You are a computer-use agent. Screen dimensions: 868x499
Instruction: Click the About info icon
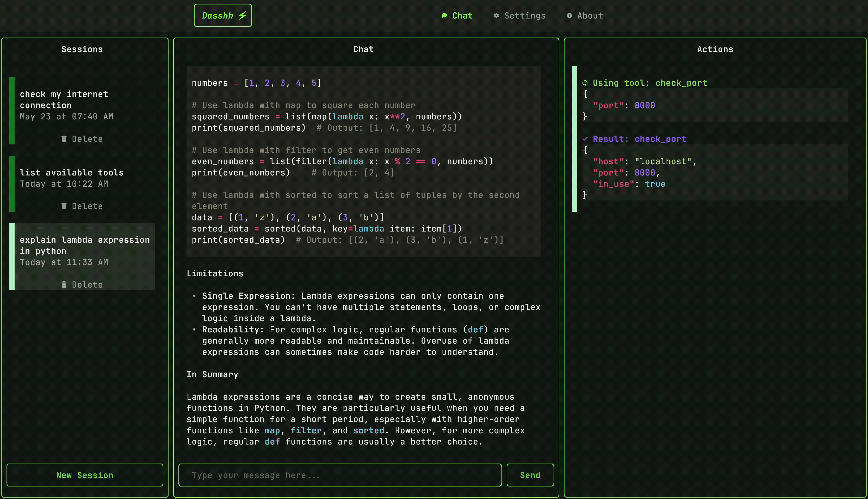(569, 16)
